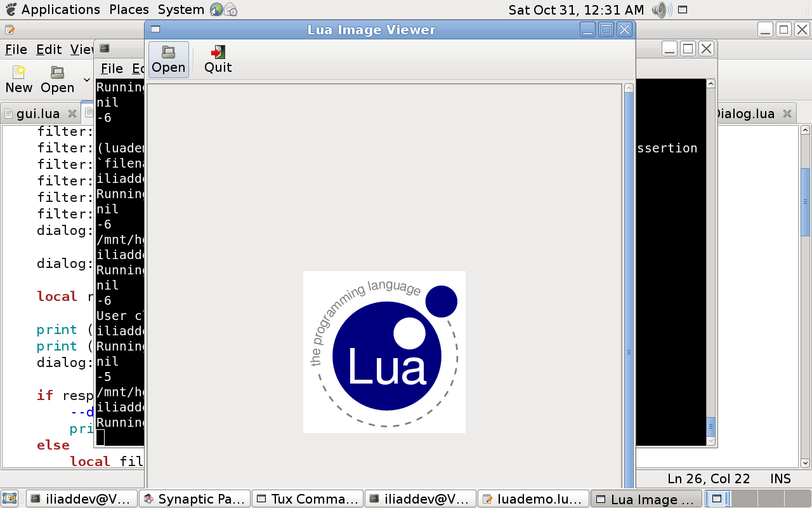The image size is (812, 508).
Task: Click the New document icon in the gedit toolbar
Action: 19,72
